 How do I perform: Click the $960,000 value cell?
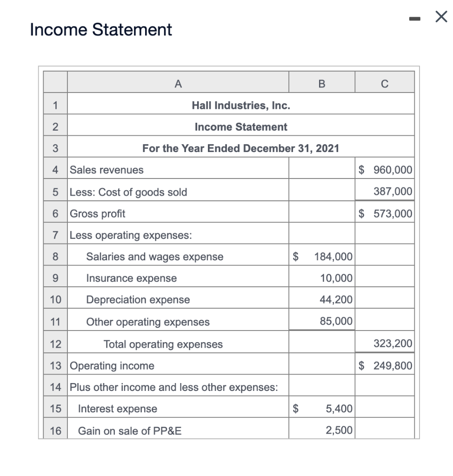(385, 170)
